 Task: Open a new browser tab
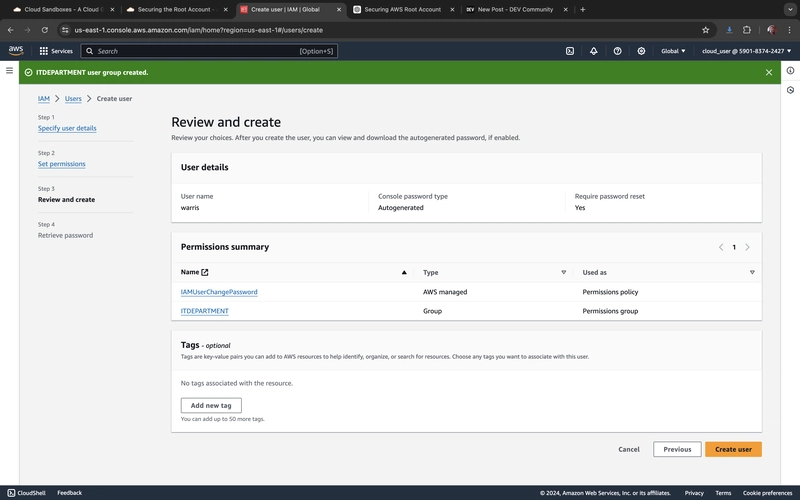[583, 9]
